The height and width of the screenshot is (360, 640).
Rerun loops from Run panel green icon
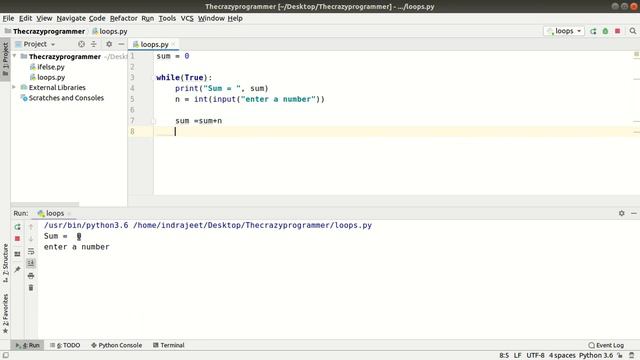[18, 227]
